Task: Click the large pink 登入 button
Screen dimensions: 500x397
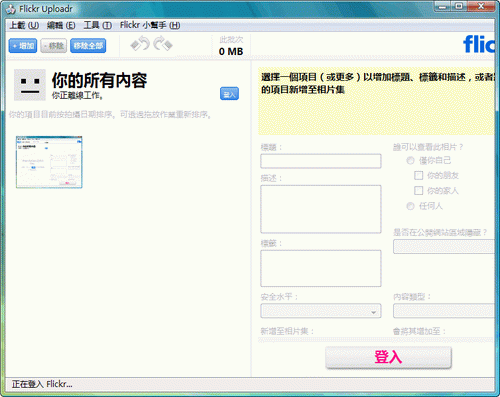Action: [x=388, y=357]
